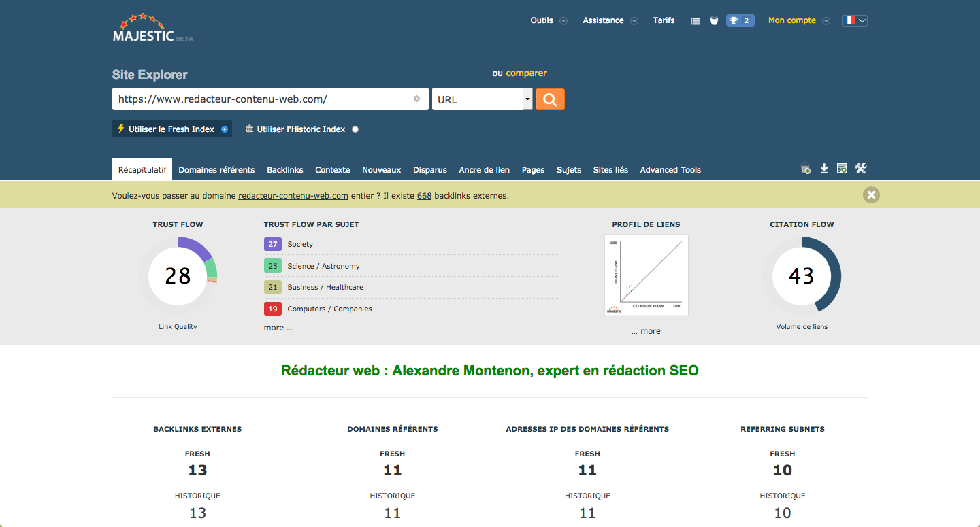
Task: Click the green 25 Science swatch
Action: tap(273, 266)
